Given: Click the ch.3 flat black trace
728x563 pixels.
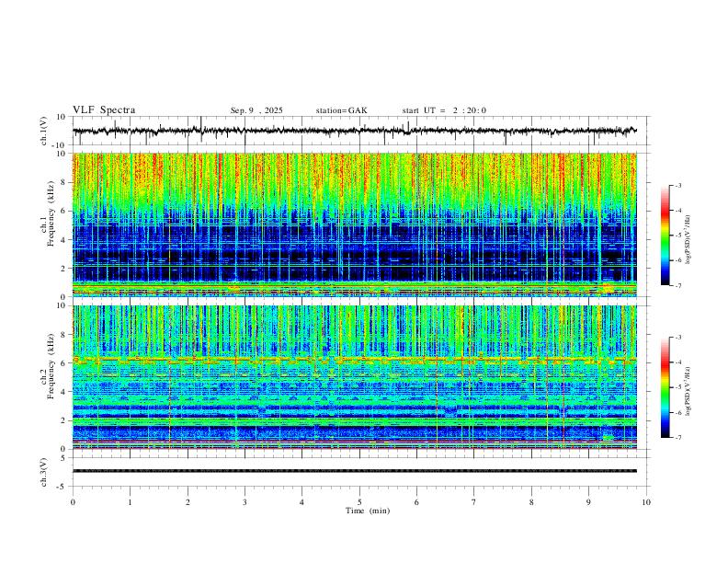Looking at the screenshot, I should click(x=355, y=471).
